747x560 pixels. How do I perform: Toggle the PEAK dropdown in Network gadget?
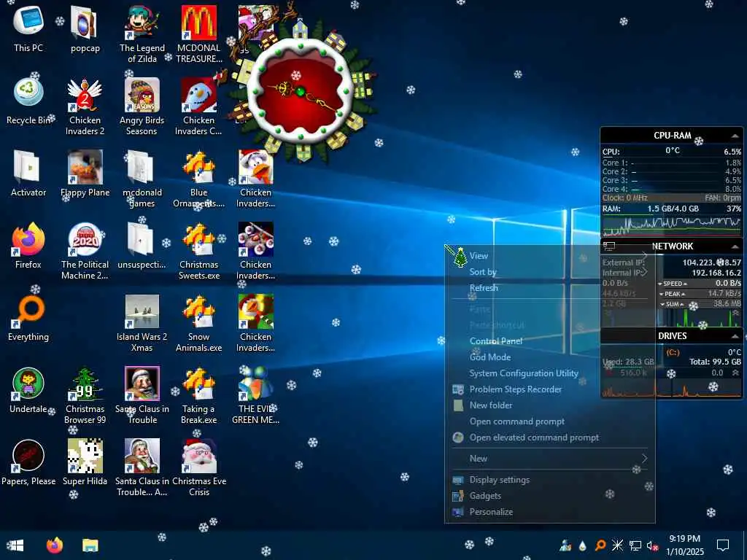[672, 295]
